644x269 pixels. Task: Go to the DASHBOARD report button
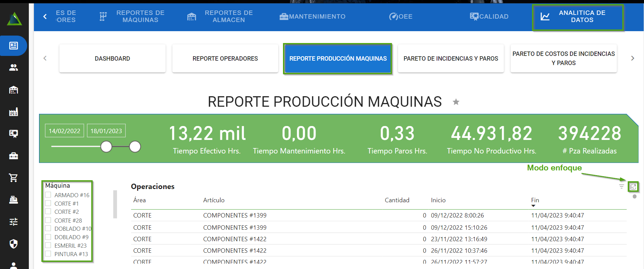[112, 59]
